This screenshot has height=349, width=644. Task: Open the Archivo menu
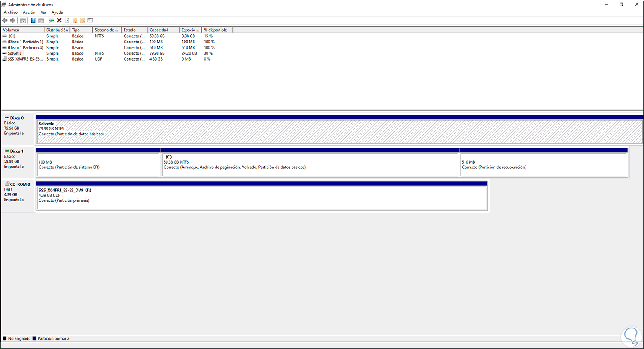click(10, 12)
